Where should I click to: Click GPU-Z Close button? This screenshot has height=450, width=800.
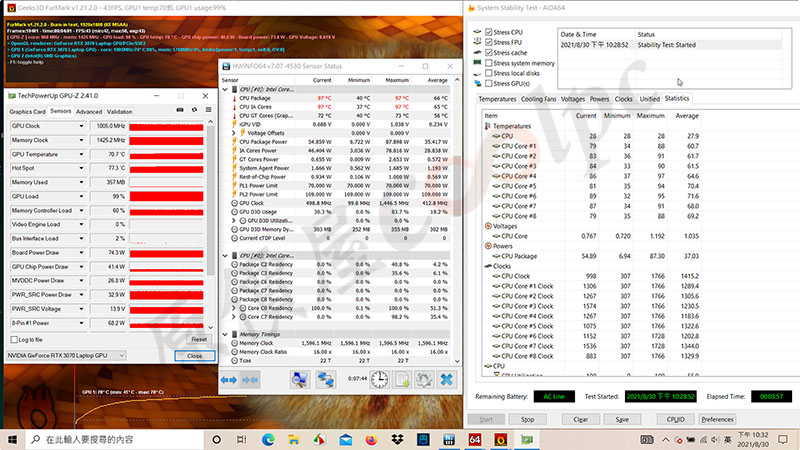pos(194,356)
